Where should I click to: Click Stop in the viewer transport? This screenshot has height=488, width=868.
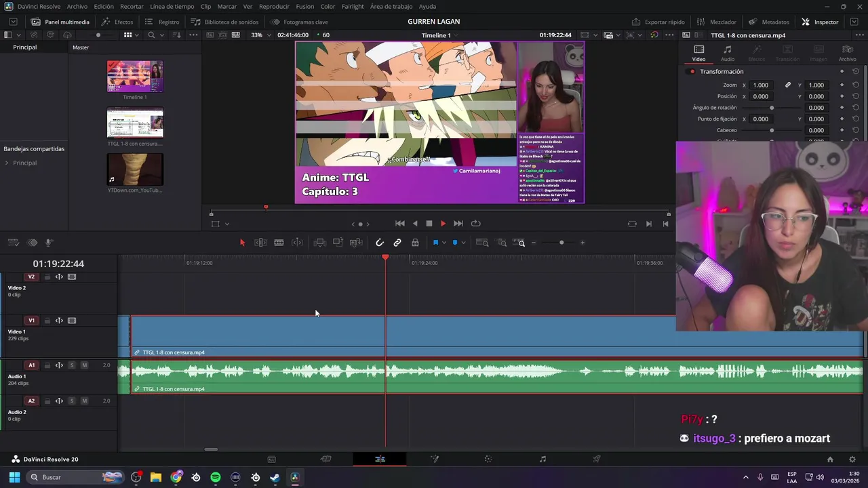tap(429, 224)
